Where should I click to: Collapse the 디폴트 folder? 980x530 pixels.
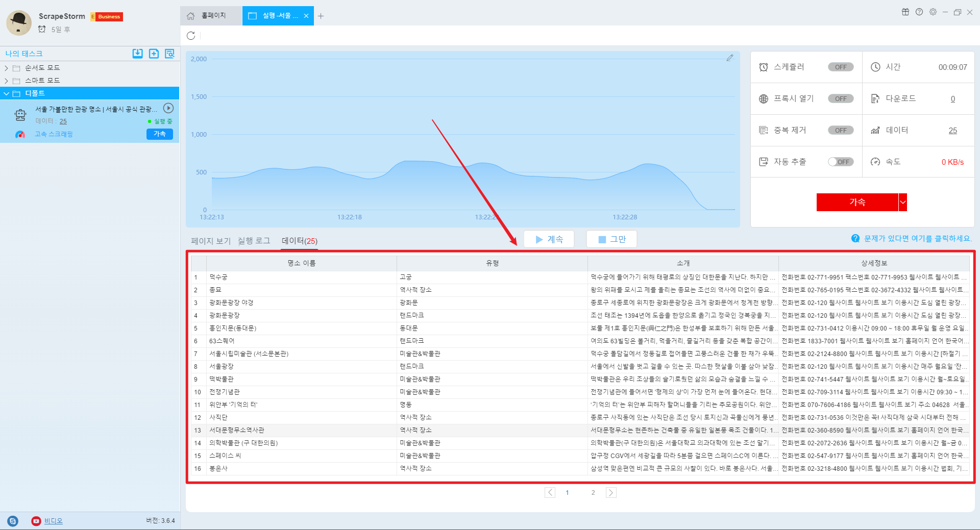tap(6, 93)
